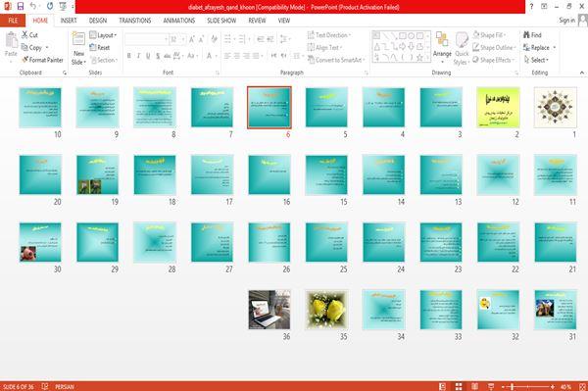Switch to Slide Sorter view icon
Viewport: 588px width, 391px height.
tap(459, 386)
